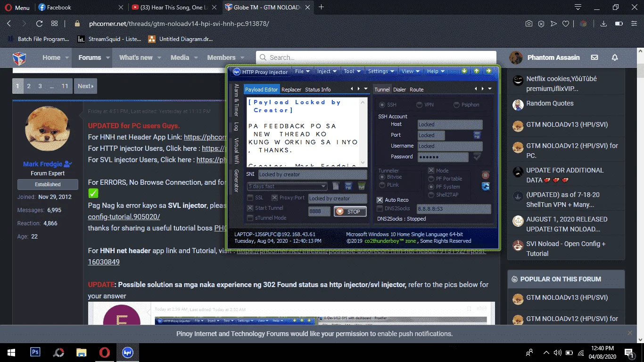
Task: Toggle the Auto Reco checkbox
Action: coord(380,200)
